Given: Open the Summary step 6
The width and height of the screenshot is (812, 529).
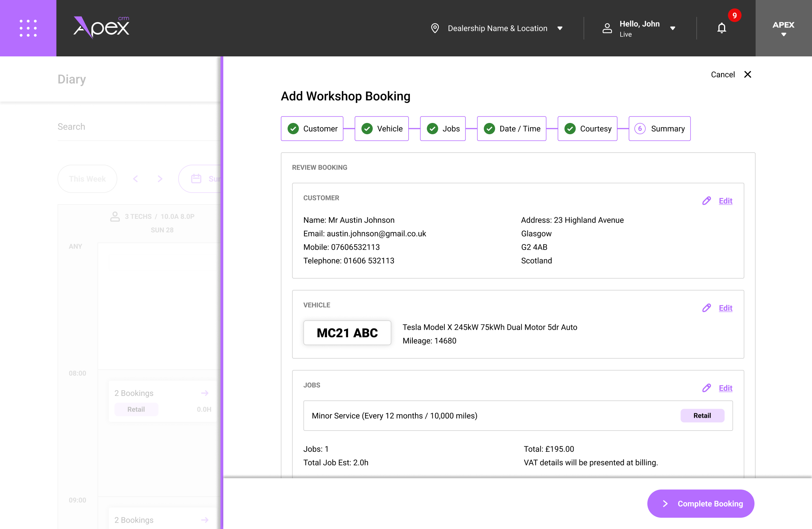Looking at the screenshot, I should coord(659,129).
